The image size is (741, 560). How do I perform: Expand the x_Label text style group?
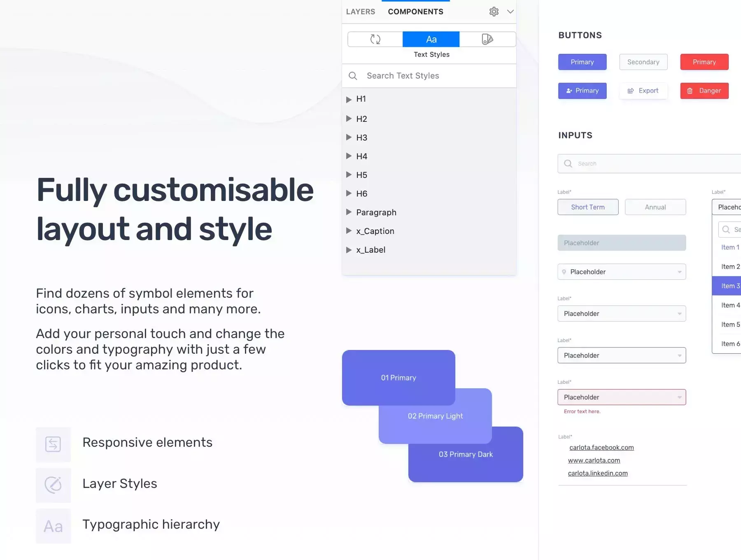pyautogui.click(x=349, y=250)
